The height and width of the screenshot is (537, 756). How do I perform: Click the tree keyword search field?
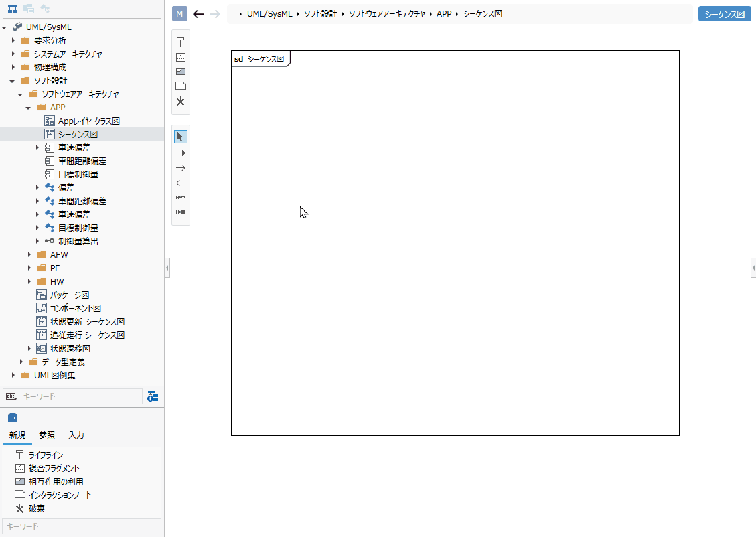click(81, 396)
